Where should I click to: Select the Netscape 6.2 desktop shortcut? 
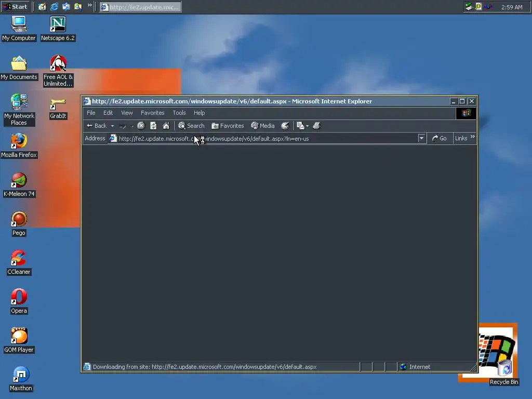click(58, 29)
